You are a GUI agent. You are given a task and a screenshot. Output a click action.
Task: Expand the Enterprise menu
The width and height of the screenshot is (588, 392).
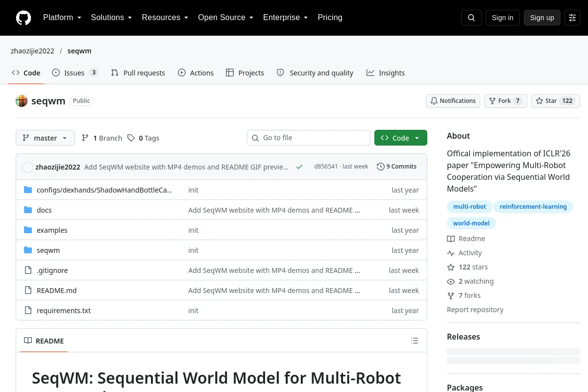(x=285, y=18)
